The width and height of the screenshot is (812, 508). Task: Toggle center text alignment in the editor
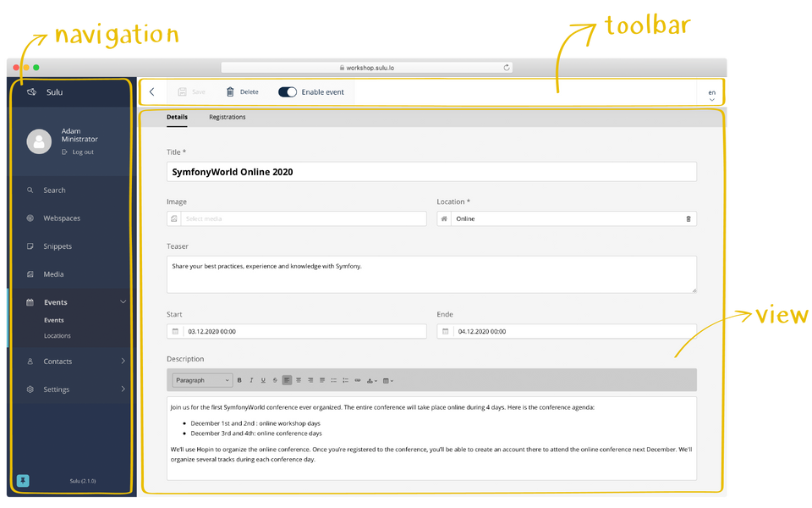coord(297,379)
